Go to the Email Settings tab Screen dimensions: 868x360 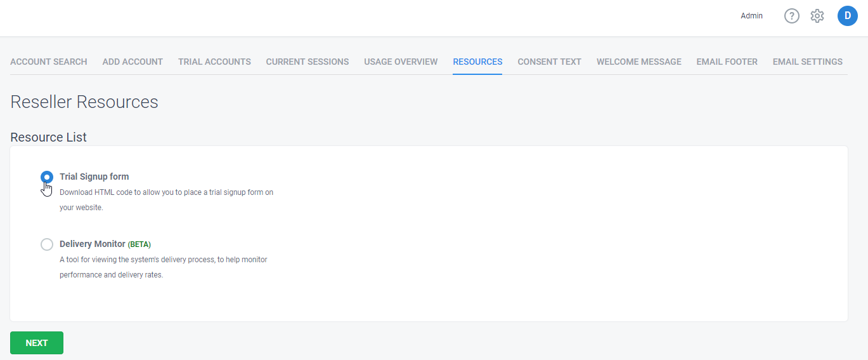(x=807, y=62)
